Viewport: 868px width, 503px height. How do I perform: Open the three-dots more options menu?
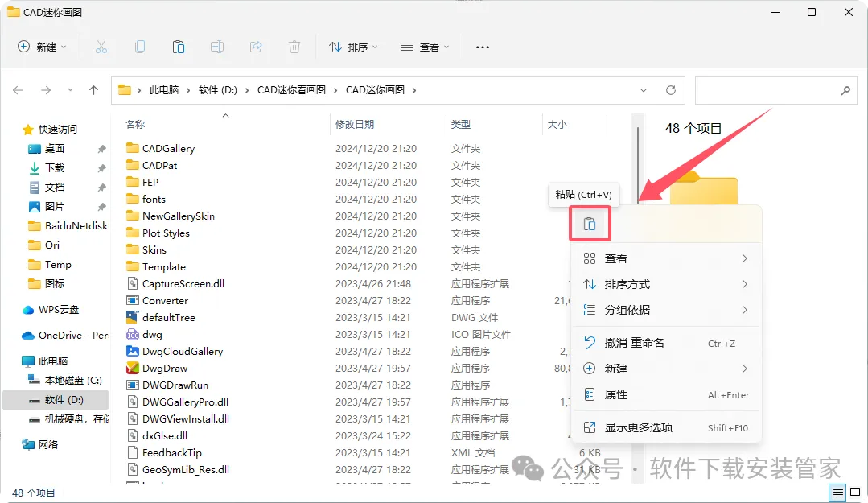point(482,47)
